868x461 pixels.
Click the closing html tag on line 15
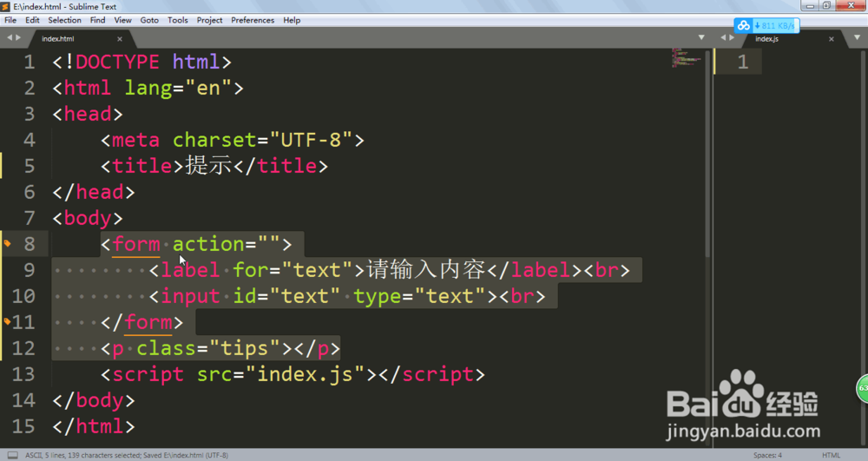pyautogui.click(x=94, y=426)
